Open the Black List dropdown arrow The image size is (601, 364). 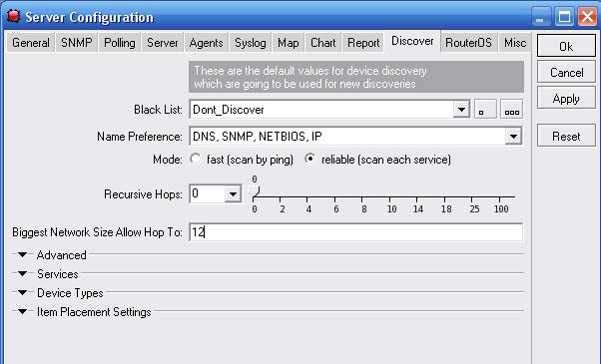pos(461,110)
